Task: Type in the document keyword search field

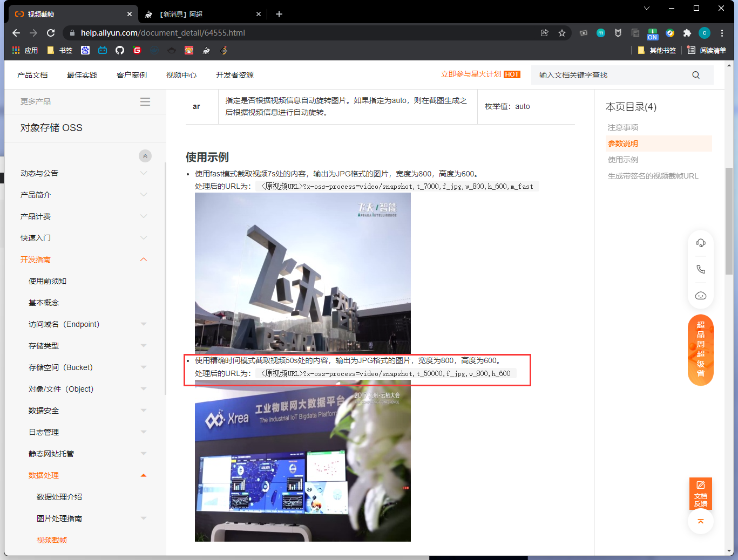Action: coord(610,75)
